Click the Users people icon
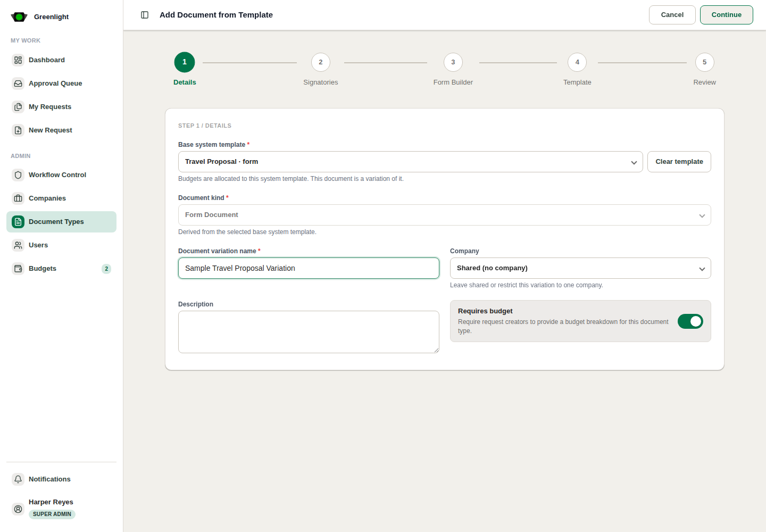Viewport: 766px width, 532px height. (x=18, y=245)
